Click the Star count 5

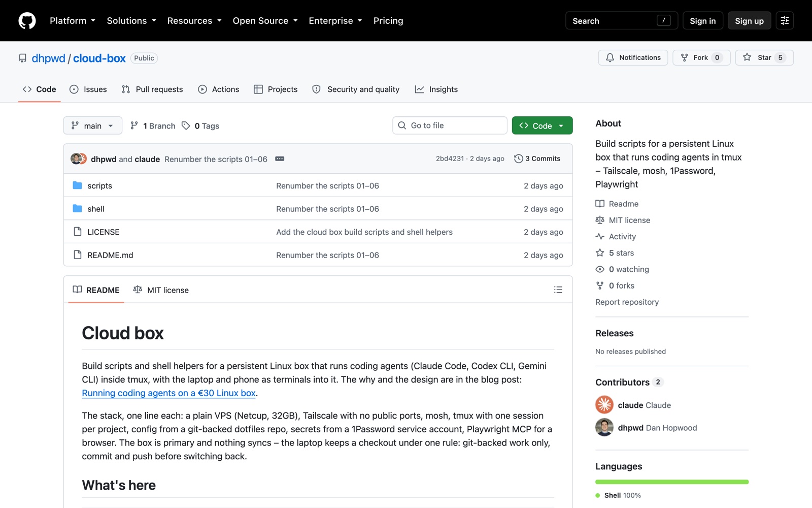point(781,57)
